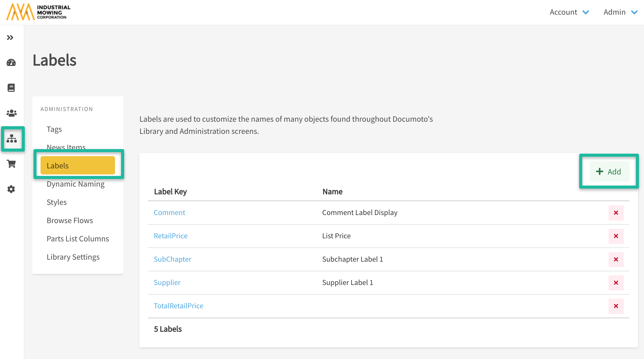644x359 pixels.
Task: Open the TotalRetailPrice label link
Action: [x=178, y=306]
